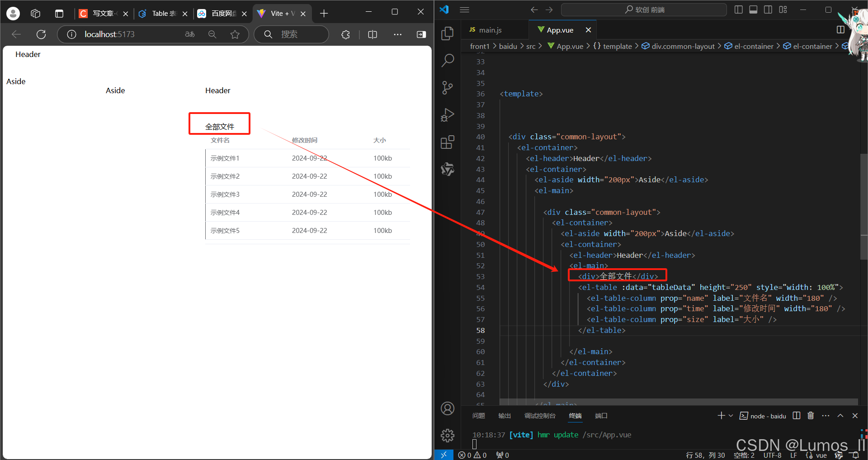This screenshot has height=460, width=868.
Task: Open the browser zoom control
Action: [x=212, y=34]
